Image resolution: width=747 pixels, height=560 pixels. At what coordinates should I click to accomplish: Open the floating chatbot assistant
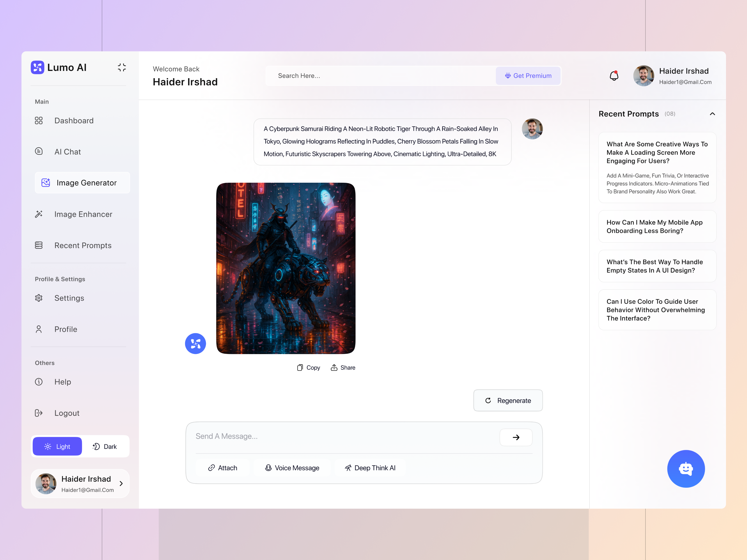(686, 469)
